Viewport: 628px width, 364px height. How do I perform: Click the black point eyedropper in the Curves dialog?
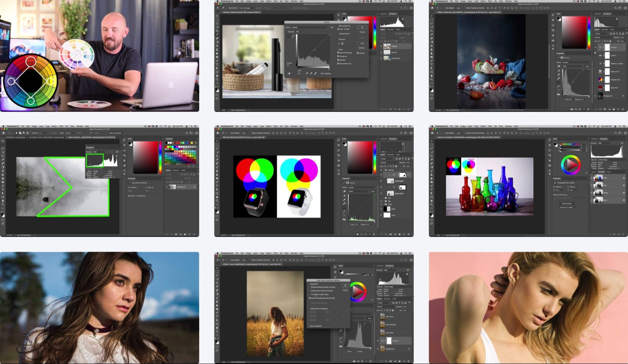307,74
